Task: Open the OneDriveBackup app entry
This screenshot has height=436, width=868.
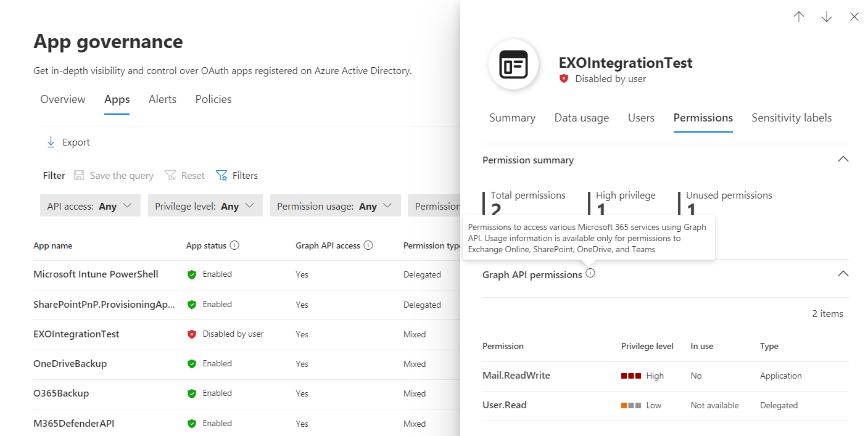Action: point(70,364)
